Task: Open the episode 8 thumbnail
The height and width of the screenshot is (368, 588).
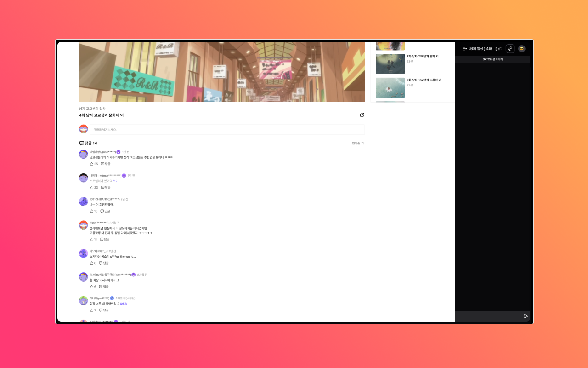Action: click(x=390, y=64)
